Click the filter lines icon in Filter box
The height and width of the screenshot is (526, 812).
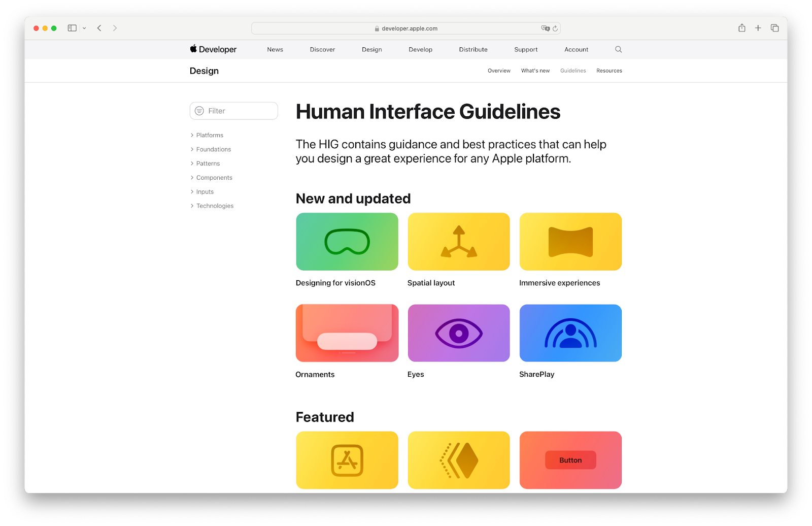(x=199, y=111)
